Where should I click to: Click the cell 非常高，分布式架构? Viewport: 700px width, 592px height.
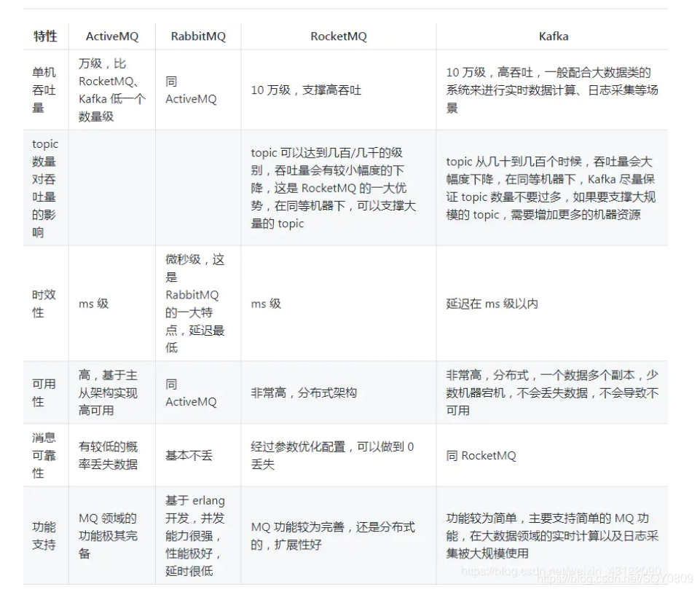pyautogui.click(x=304, y=392)
